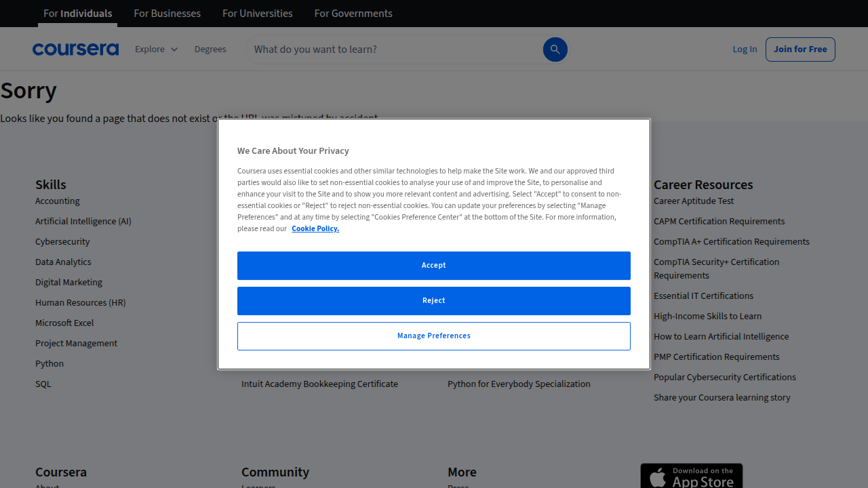Viewport: 868px width, 488px height.
Task: Open Python for Everybody Specialization link
Action: pos(519,384)
